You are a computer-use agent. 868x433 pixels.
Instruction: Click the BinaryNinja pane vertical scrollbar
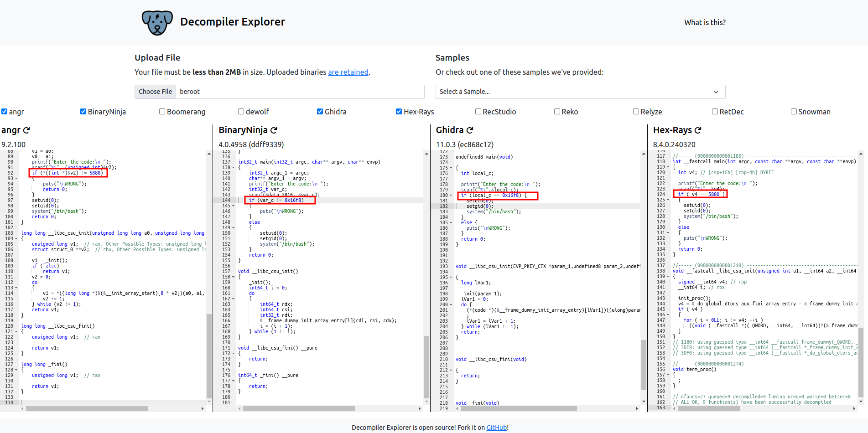coord(426,367)
